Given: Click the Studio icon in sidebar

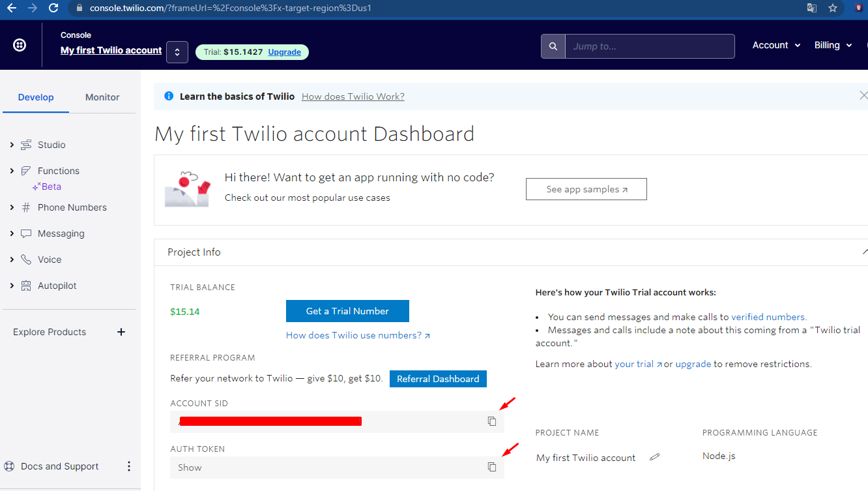Looking at the screenshot, I should coord(26,145).
